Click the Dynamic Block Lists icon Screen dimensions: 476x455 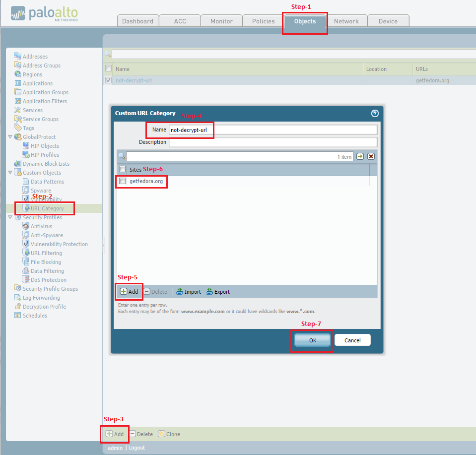[17, 163]
